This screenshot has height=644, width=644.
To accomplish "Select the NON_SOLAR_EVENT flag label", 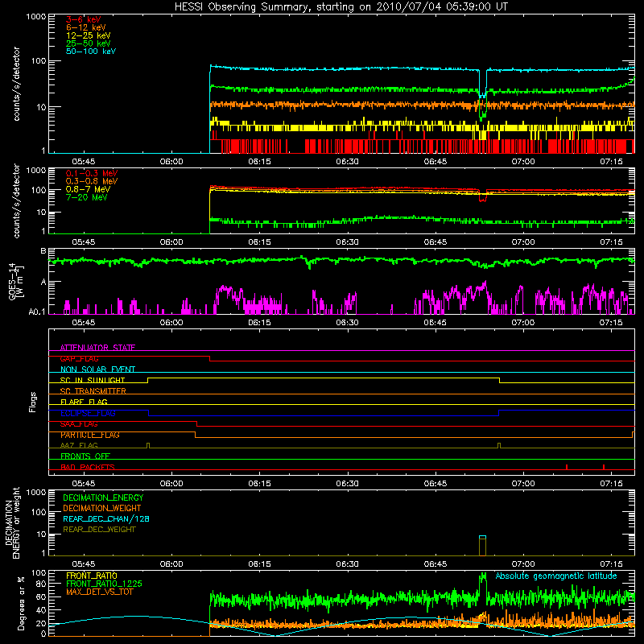I will pyautogui.click(x=97, y=369).
